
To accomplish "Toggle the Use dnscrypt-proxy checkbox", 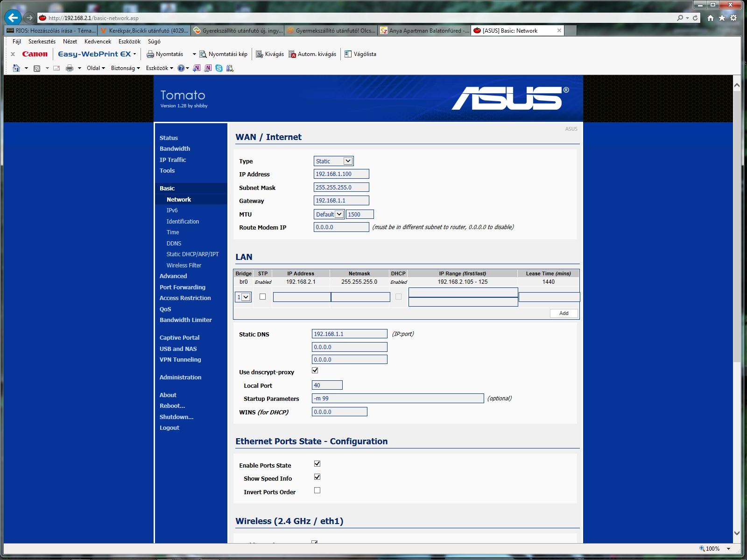I will (315, 371).
